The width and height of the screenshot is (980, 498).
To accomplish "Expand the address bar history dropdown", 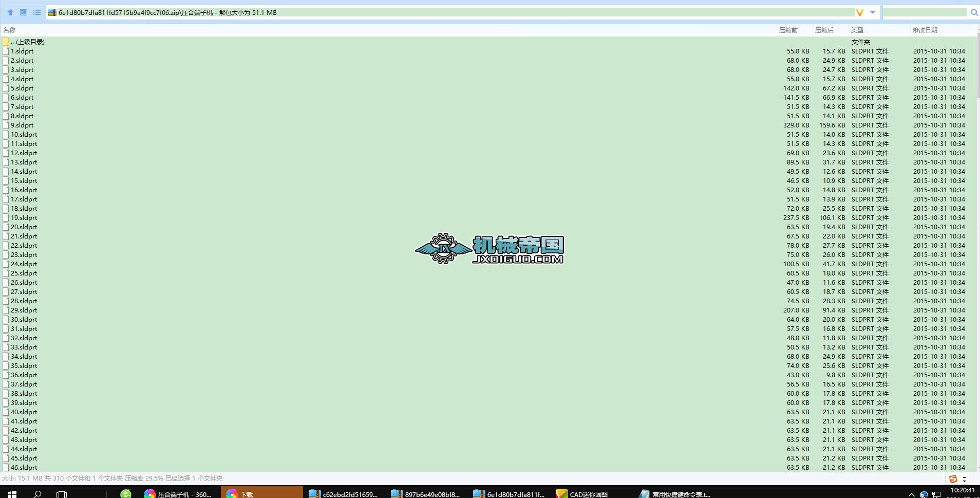I will pos(872,12).
